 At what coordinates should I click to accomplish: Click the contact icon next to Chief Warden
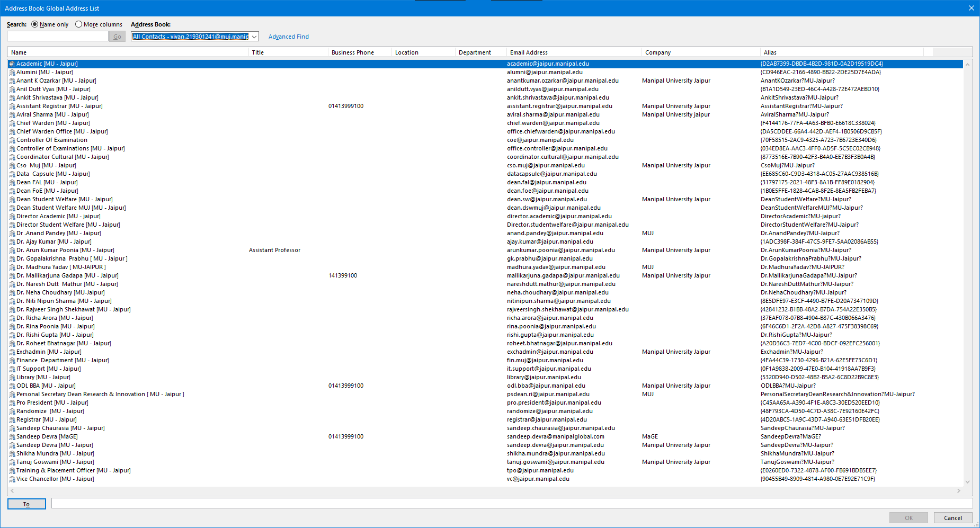pos(12,123)
